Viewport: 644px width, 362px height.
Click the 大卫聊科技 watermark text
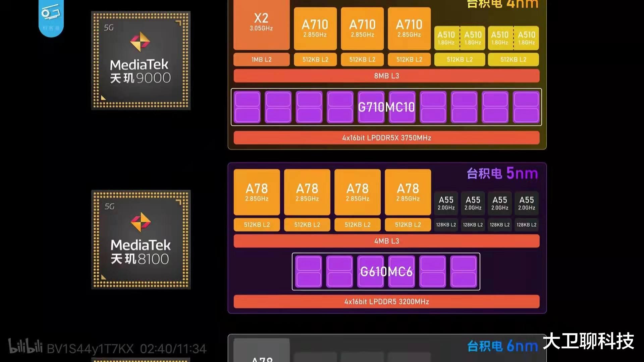pyautogui.click(x=588, y=342)
